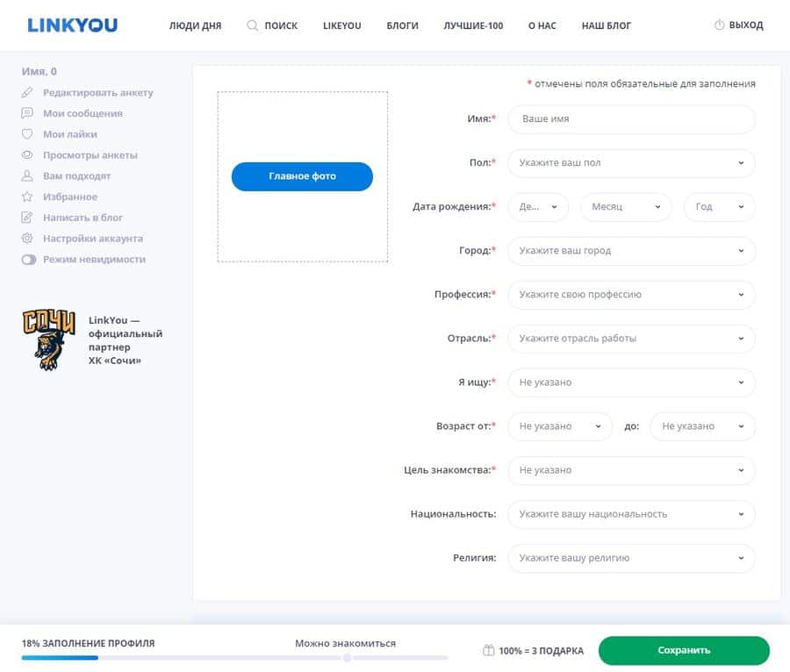Click the eye icon beside Просмотры анкеты
The height and width of the screenshot is (672, 790).
[27, 155]
